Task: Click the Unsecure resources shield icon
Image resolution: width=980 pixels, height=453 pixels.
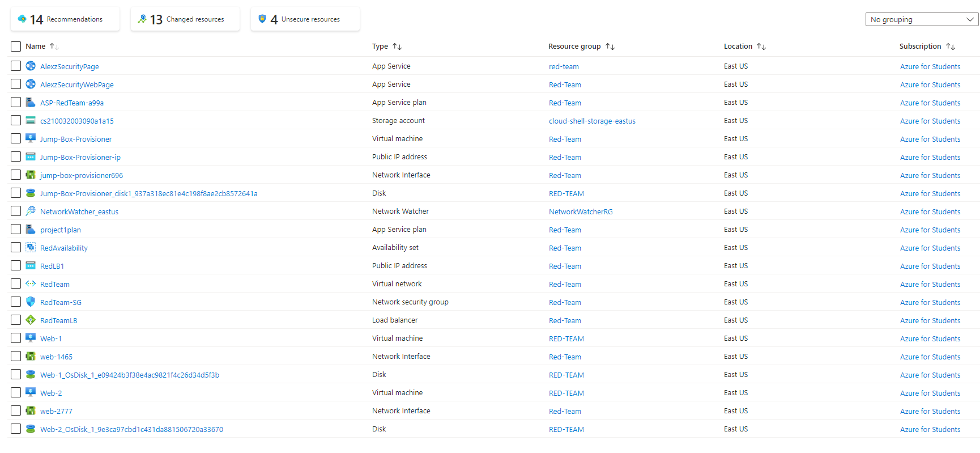Action: 262,19
